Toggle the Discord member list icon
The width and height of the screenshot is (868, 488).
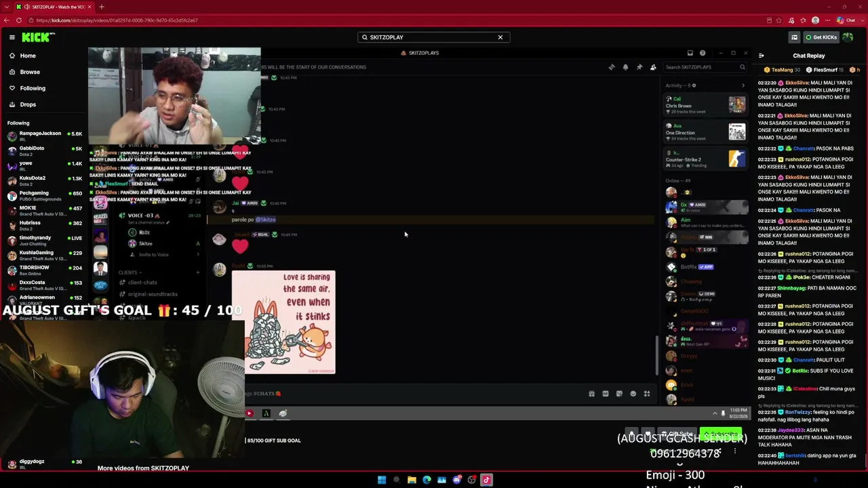pyautogui.click(x=653, y=67)
